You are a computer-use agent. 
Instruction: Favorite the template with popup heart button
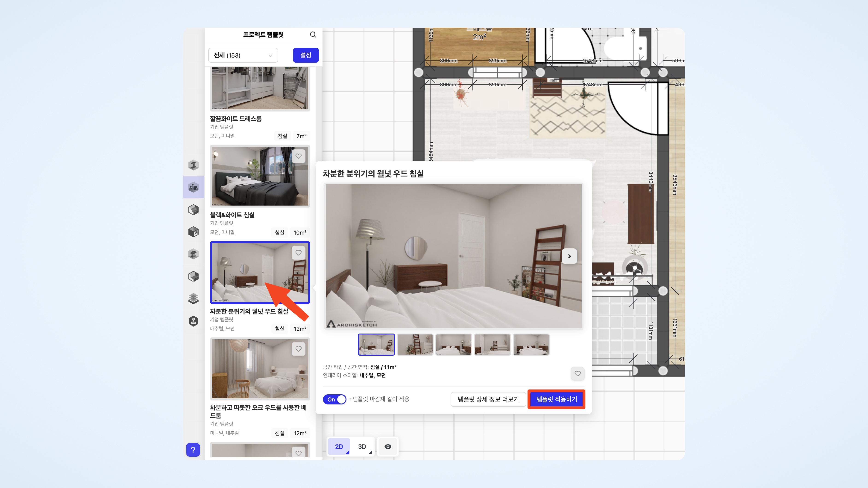[x=578, y=374]
